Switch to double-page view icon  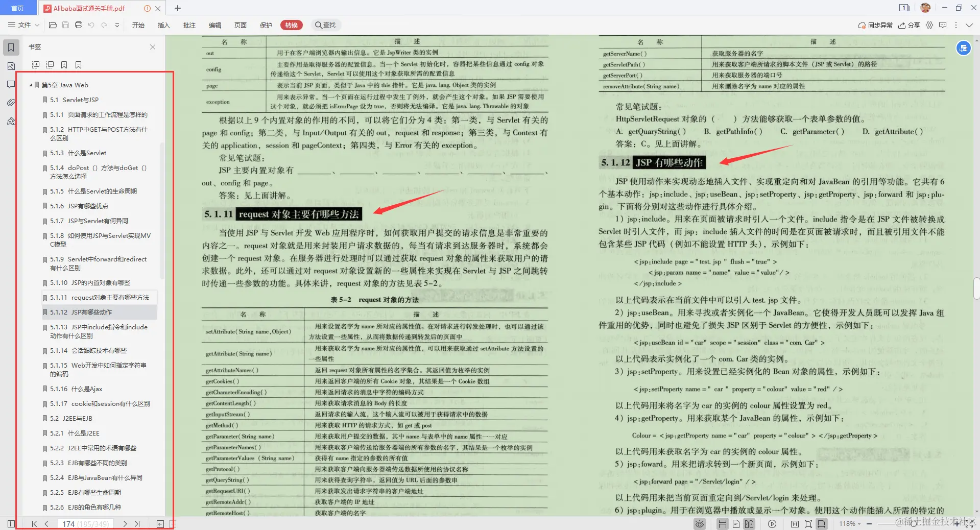click(x=749, y=524)
